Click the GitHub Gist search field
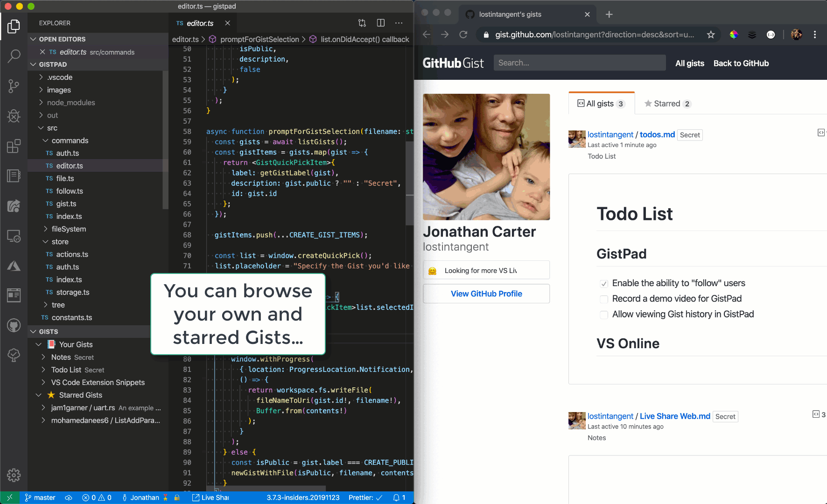Viewport: 827px width, 504px height. 579,63
